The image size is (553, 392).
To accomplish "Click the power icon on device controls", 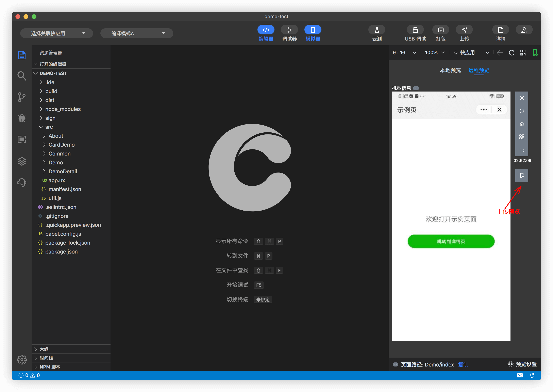I will click(522, 111).
